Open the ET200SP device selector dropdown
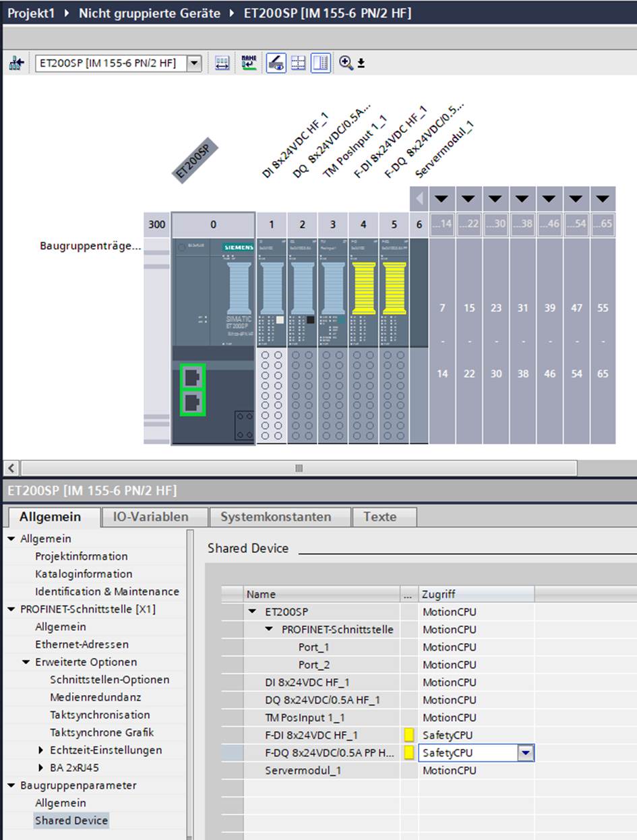Screen dimensions: 637x840 point(194,63)
